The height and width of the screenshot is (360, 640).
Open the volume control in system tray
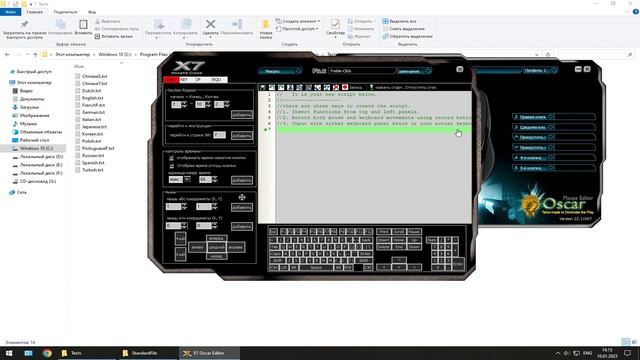click(567, 353)
